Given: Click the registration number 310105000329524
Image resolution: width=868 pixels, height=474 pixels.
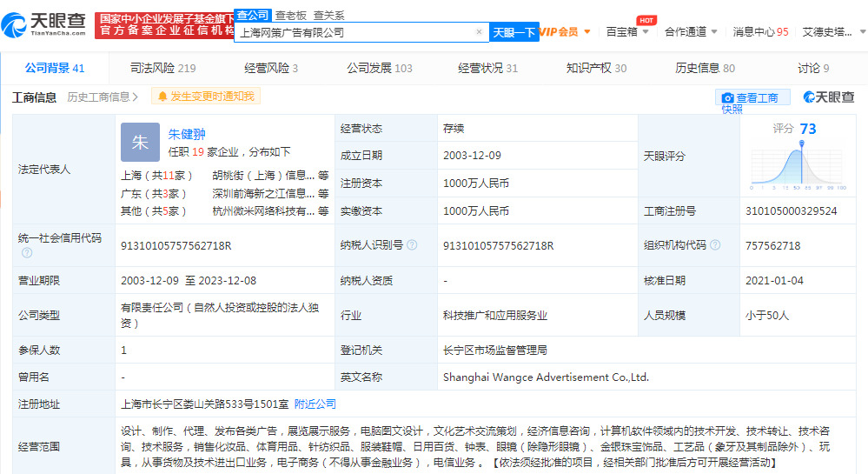Looking at the screenshot, I should tap(791, 210).
